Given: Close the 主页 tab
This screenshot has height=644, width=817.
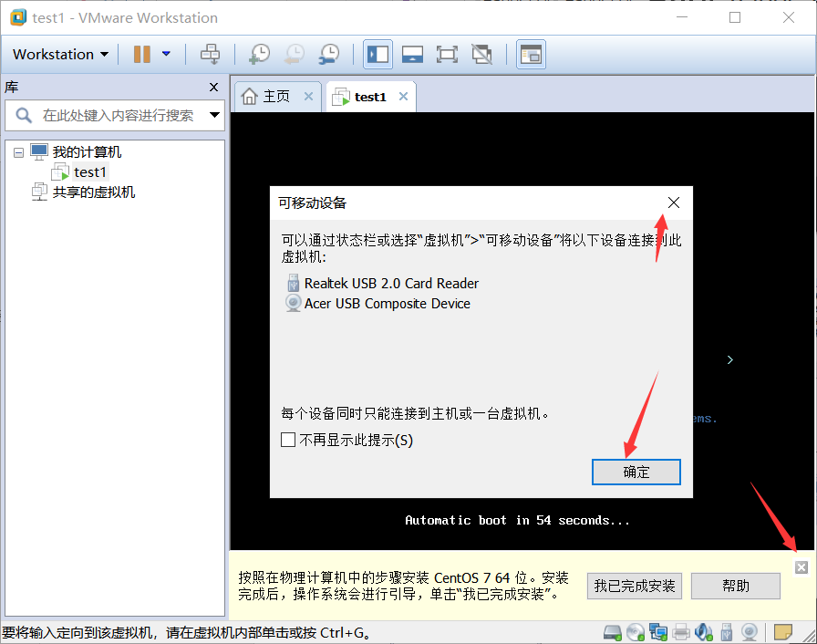Looking at the screenshot, I should (308, 97).
